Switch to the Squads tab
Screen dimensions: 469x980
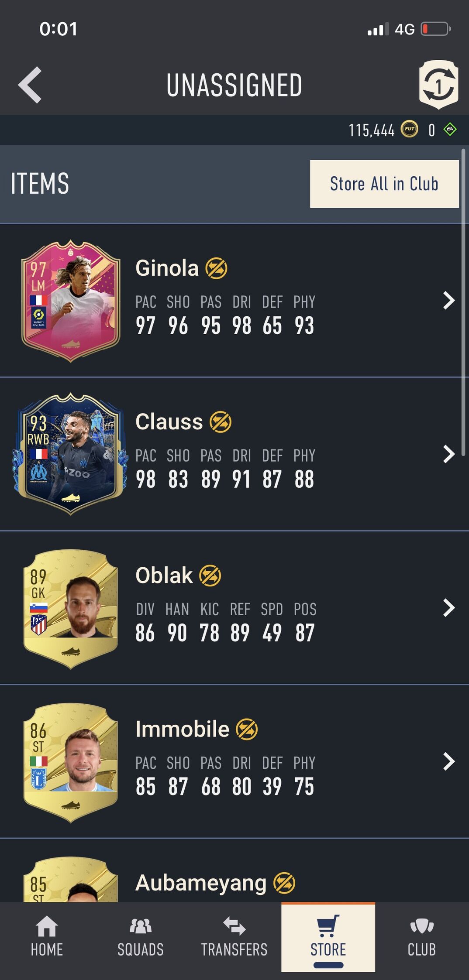coord(141,936)
